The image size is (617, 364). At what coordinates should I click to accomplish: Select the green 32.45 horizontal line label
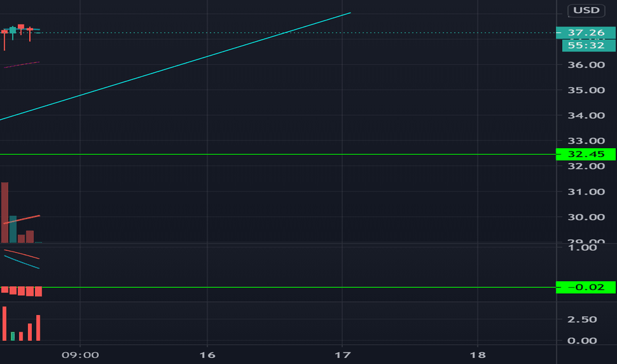(x=585, y=154)
